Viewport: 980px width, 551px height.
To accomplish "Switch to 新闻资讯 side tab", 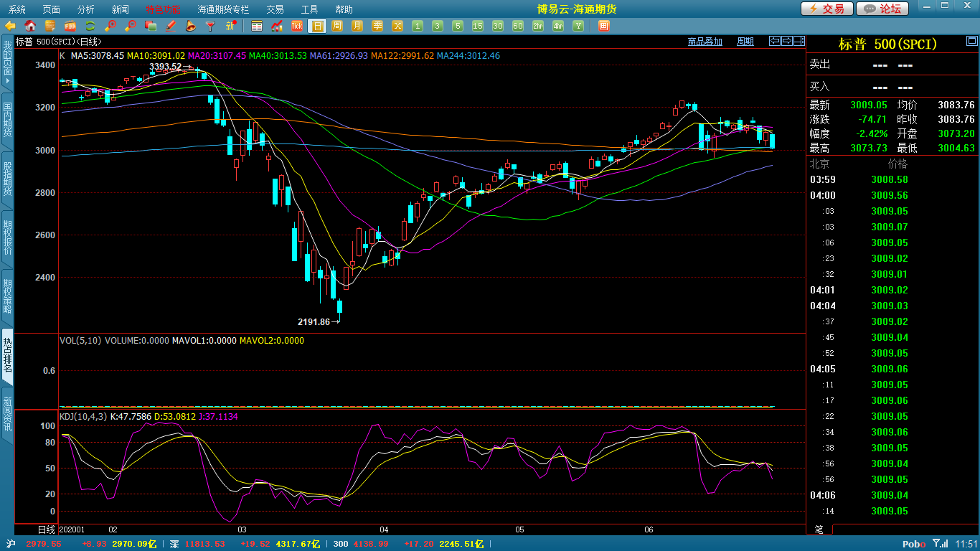I will [x=7, y=415].
